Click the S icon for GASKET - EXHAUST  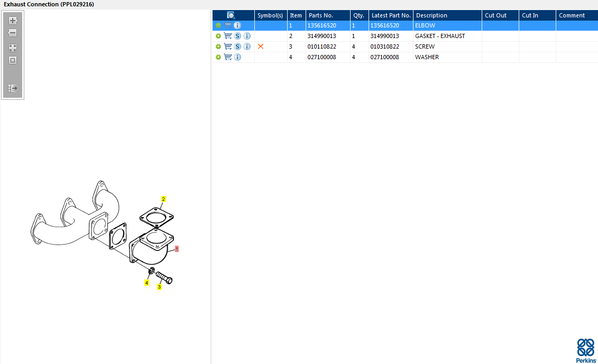[237, 36]
